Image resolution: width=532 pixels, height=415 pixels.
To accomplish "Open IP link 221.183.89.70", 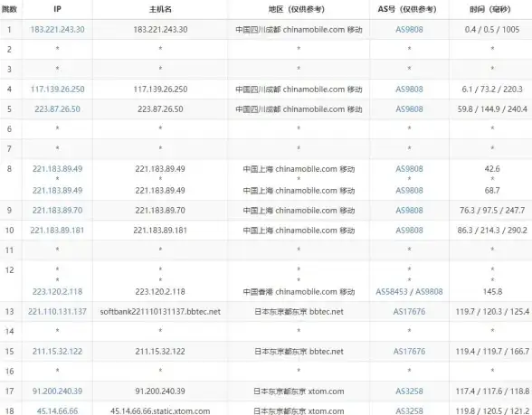I will coord(57,210).
